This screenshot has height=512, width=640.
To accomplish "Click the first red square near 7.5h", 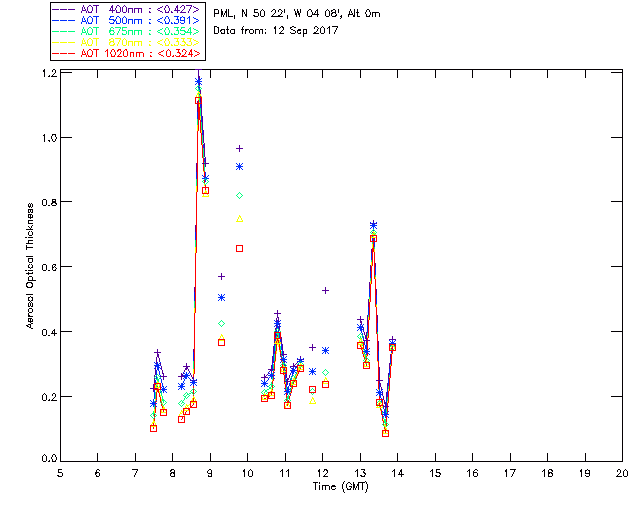I will tap(153, 428).
